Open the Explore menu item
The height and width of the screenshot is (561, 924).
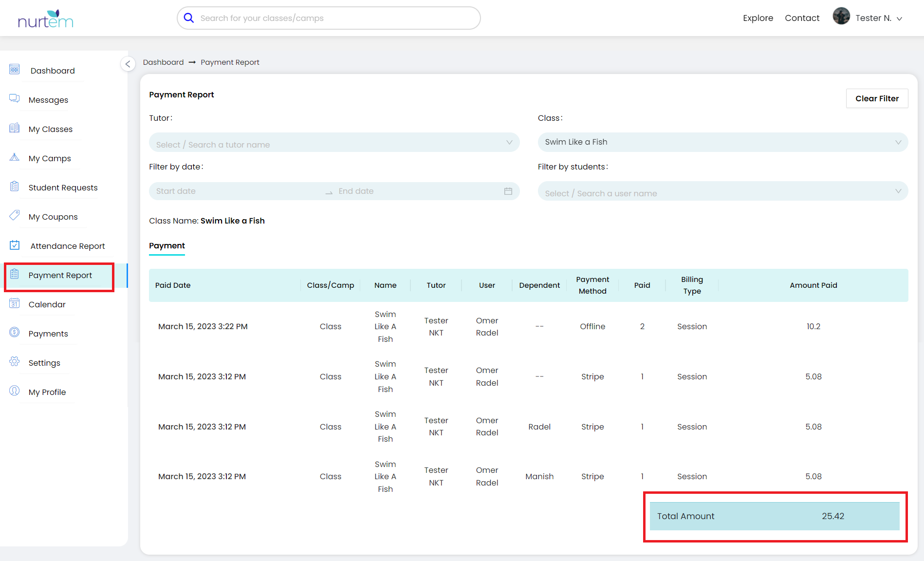[758, 18]
